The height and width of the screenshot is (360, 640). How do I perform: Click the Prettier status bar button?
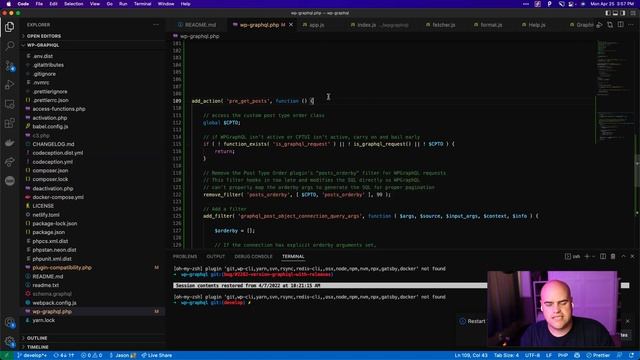(x=598, y=356)
